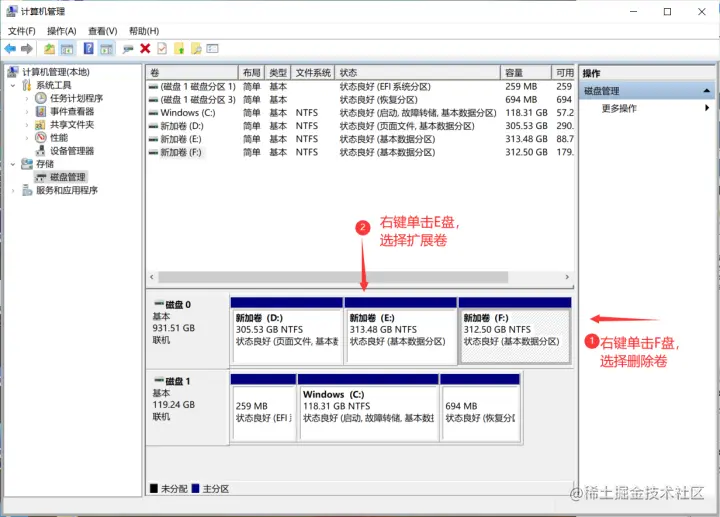720x517 pixels.
Task: Collapse the 系统工具 tree node
Action: click(13, 85)
